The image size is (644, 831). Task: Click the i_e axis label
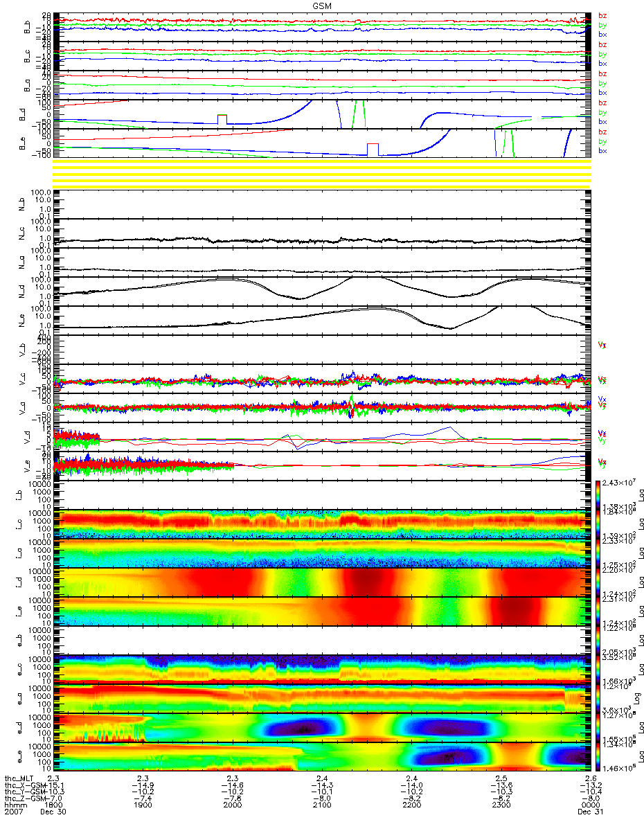pos(19,611)
